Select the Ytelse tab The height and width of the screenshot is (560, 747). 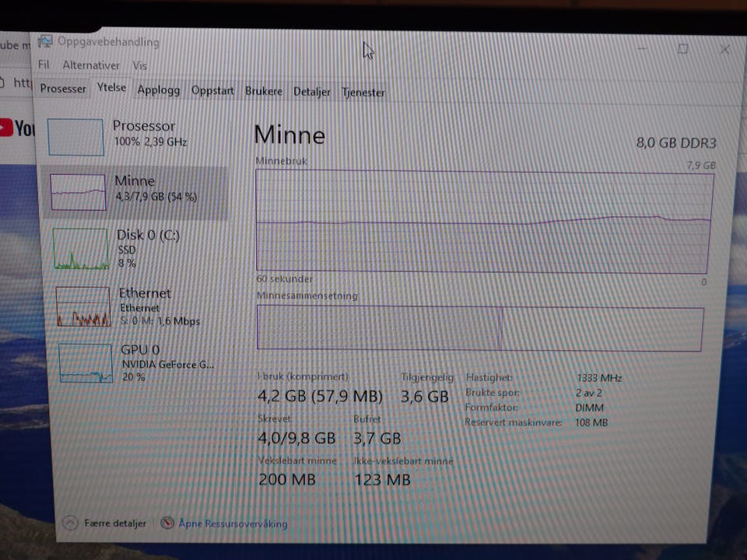pos(111,88)
